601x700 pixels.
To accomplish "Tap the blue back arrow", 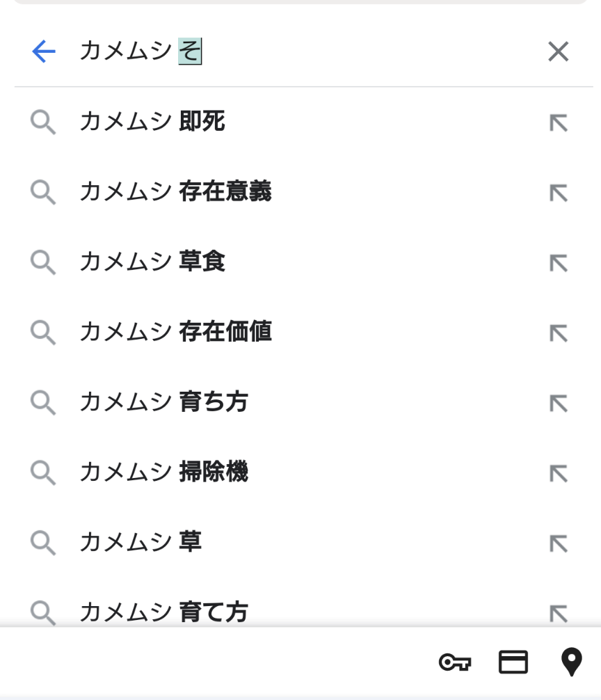I will pos(43,51).
